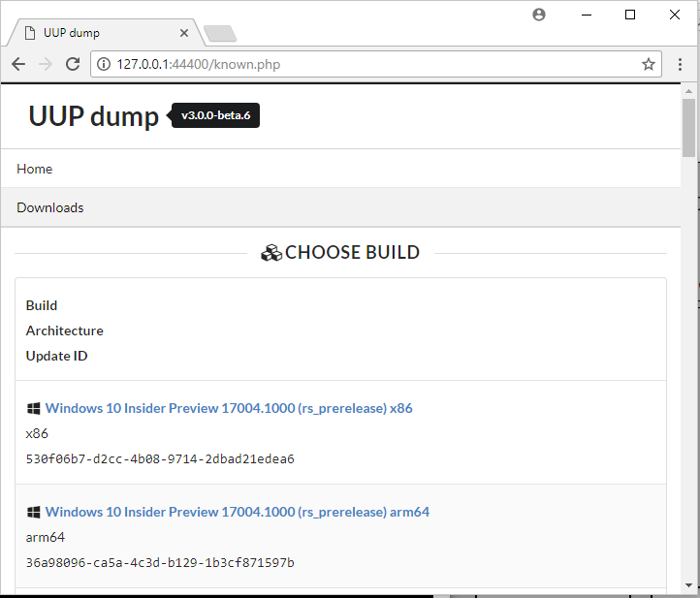This screenshot has width=700, height=598.
Task: Click the scrollbar down arrow
Action: tap(688, 585)
